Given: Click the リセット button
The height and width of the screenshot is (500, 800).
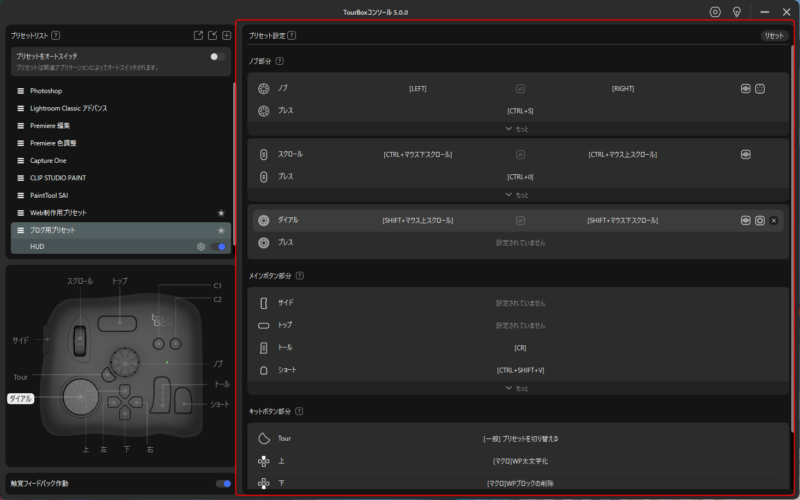Looking at the screenshot, I should [774, 35].
